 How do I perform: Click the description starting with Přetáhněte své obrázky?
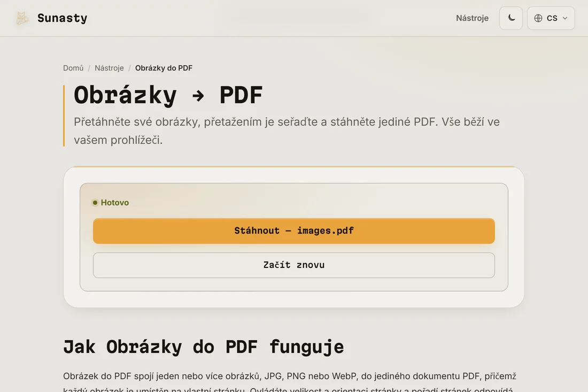pyautogui.click(x=287, y=131)
